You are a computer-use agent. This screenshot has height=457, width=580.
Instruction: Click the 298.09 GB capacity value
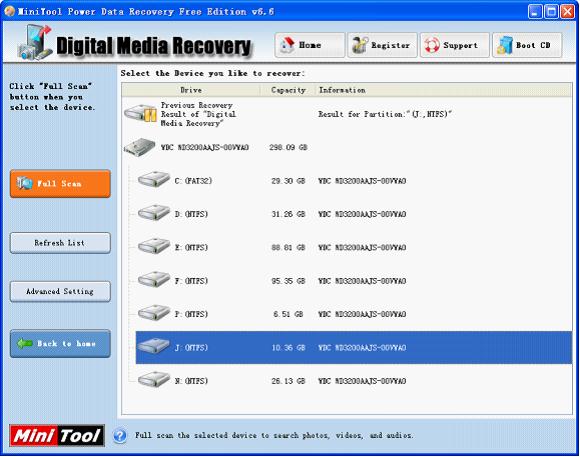click(288, 148)
